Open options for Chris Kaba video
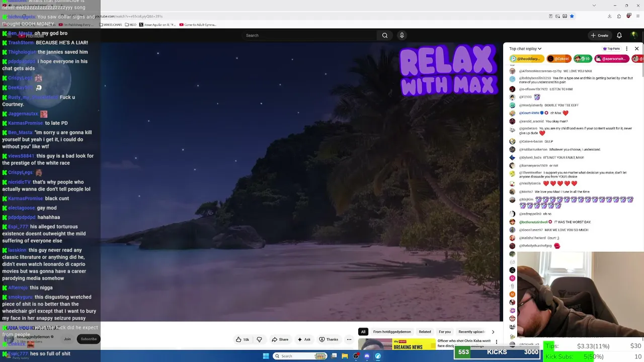The image size is (644, 362). (497, 342)
